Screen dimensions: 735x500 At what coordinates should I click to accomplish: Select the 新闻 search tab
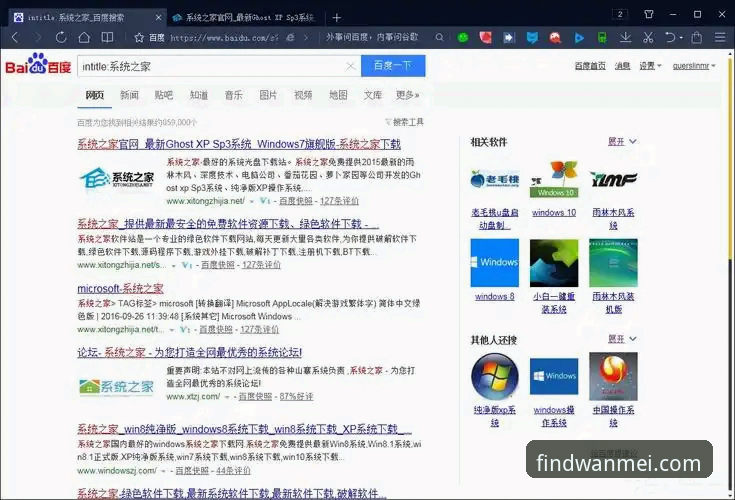pyautogui.click(x=129, y=95)
